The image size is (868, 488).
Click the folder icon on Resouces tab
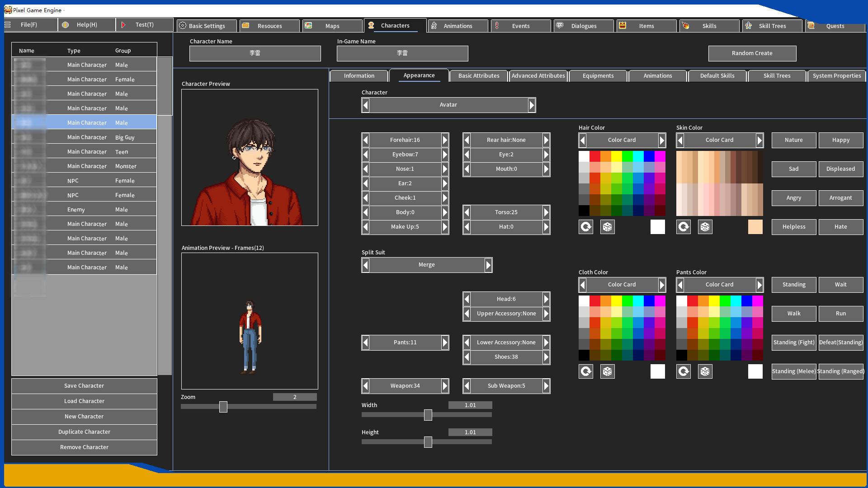(245, 26)
